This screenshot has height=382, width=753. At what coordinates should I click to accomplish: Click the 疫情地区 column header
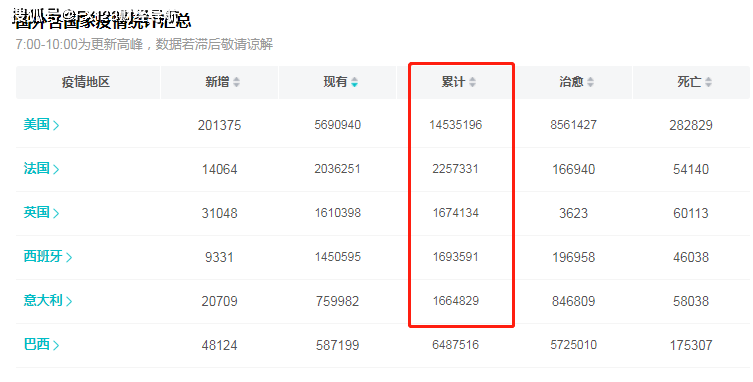pos(86,82)
